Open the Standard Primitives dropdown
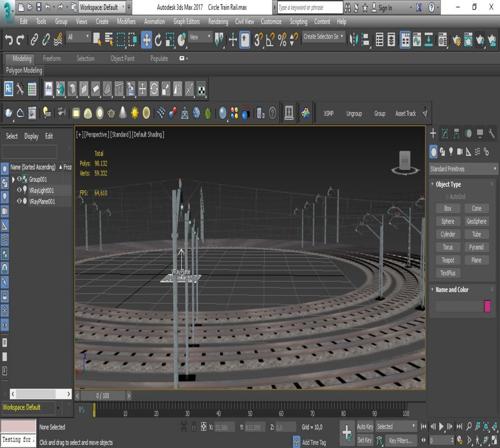 (463, 169)
